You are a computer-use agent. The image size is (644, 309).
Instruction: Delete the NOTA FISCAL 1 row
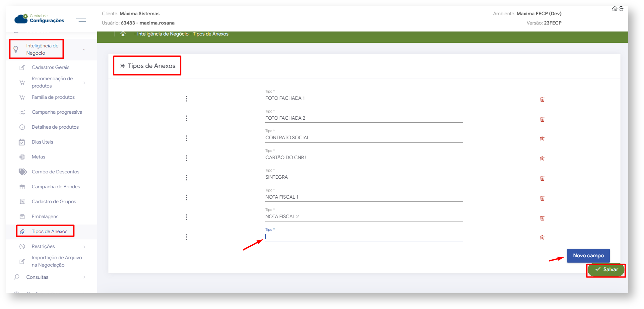[542, 198]
